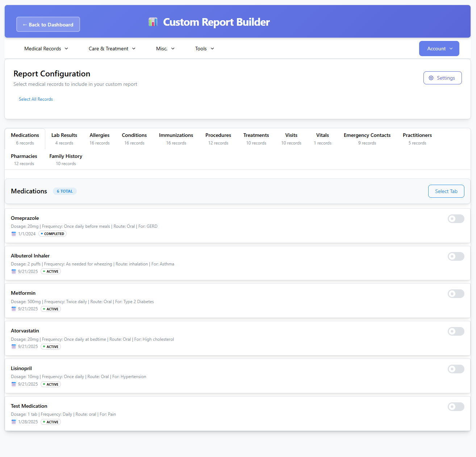Switch on the Lisinopril toggle
This screenshot has height=457, width=476.
[456, 369]
